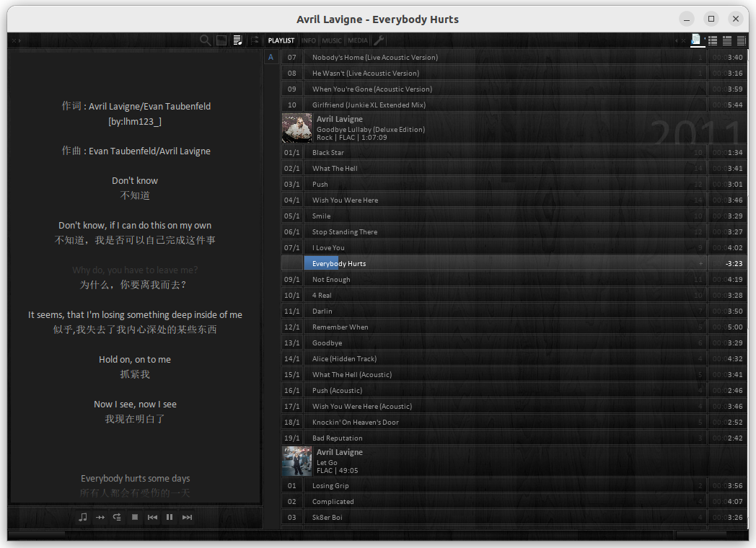The image size is (756, 548).
Task: Click the Let Go album cover thumbnail
Action: 297,461
